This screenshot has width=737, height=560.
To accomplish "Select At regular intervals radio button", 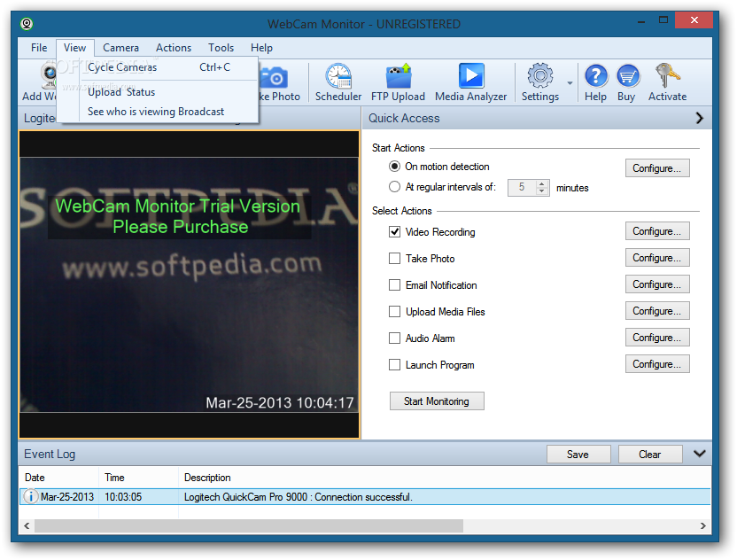I will coord(394,187).
